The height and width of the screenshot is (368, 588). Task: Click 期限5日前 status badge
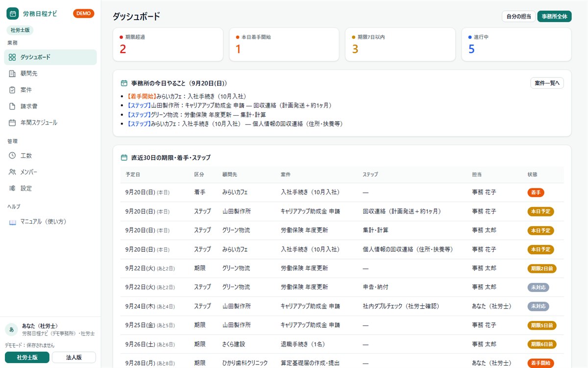[542, 325]
